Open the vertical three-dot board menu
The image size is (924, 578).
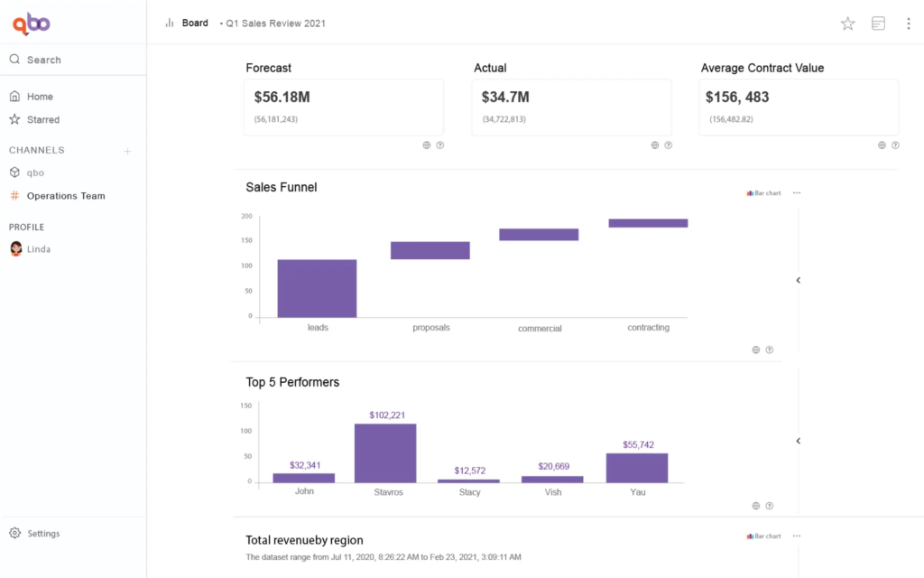[908, 24]
